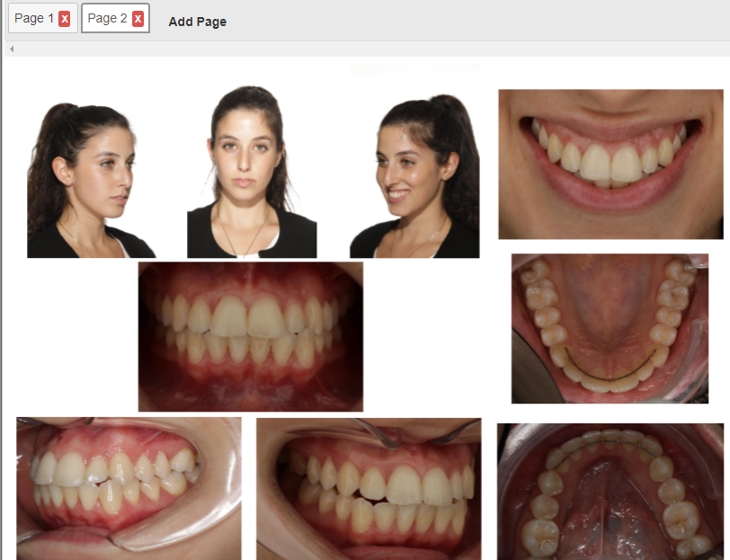
Task: Close Page 2 using its red x
Action: (x=138, y=19)
